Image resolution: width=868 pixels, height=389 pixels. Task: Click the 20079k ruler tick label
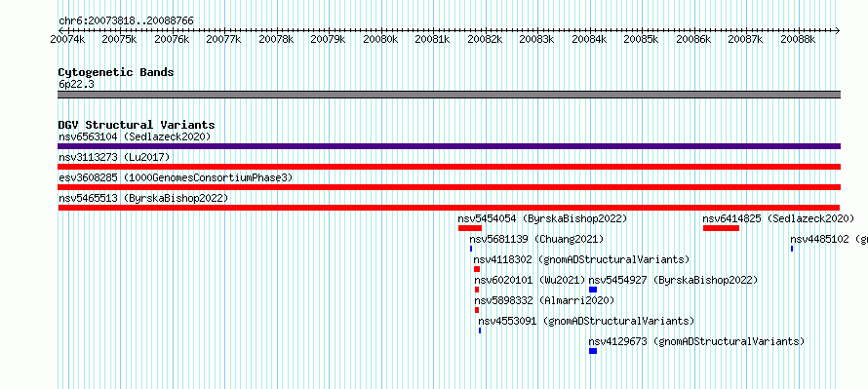coord(329,40)
